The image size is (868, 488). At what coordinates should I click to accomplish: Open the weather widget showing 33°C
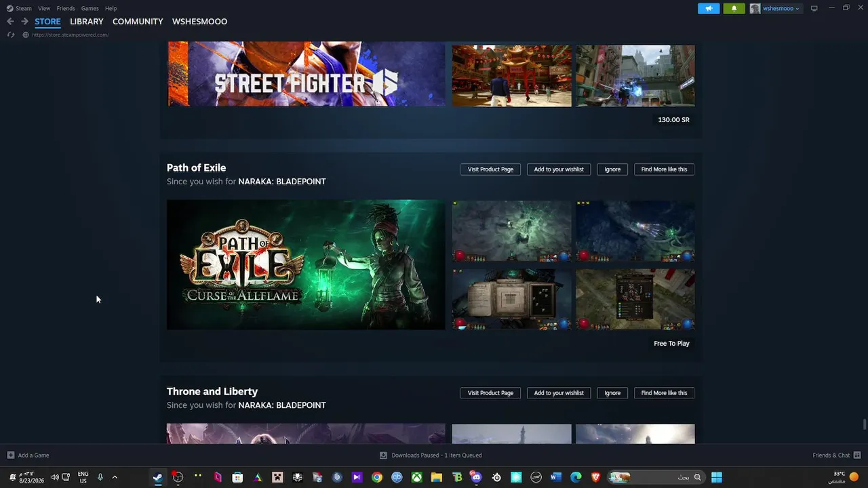point(844,477)
